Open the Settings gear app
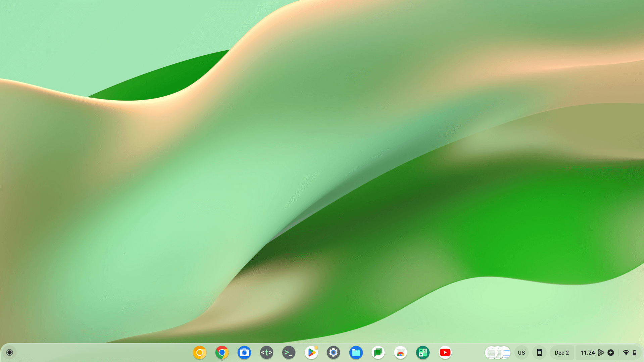Screen dimensions: 644x362 [333, 353]
